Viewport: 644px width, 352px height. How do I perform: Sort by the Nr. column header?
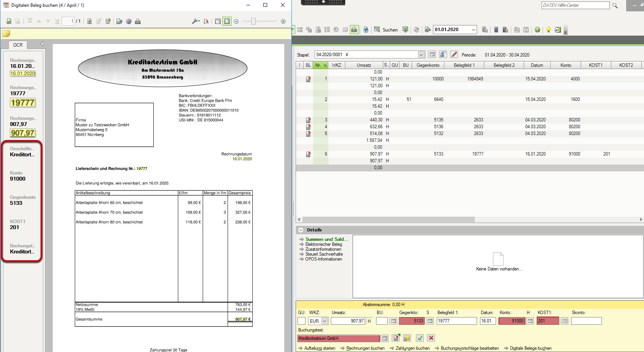(x=321, y=65)
